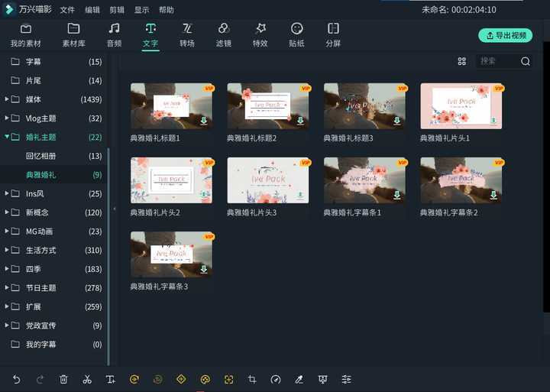Select the 回忆相册 subcategory
The image size is (550, 392).
click(41, 156)
